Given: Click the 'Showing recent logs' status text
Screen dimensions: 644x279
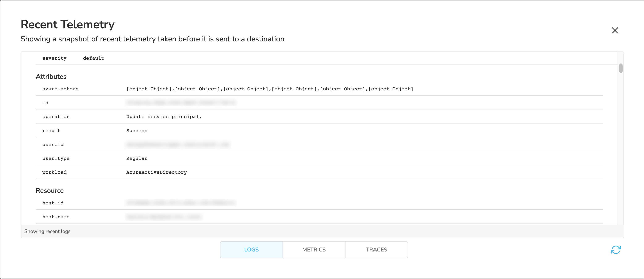Looking at the screenshot, I should point(47,231).
